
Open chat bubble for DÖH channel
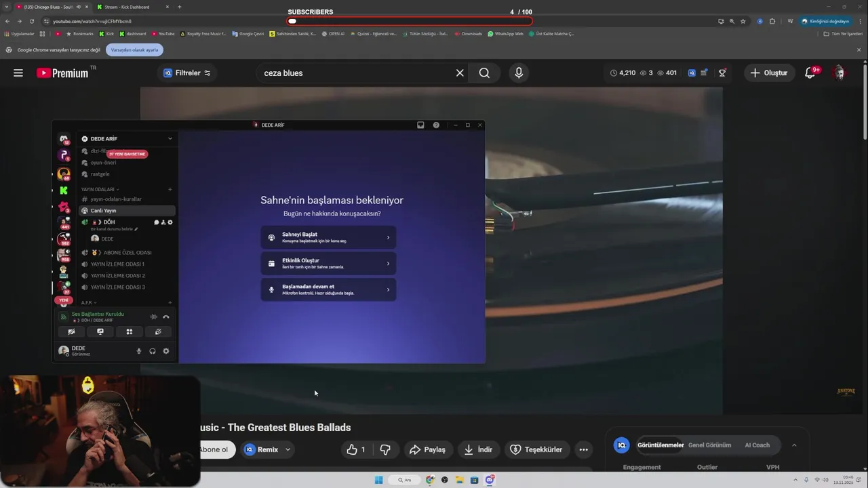pos(157,222)
